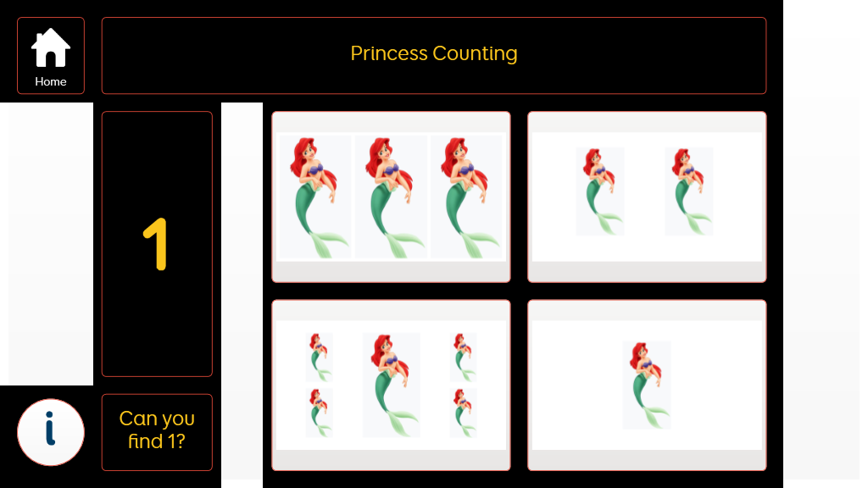The width and height of the screenshot is (868, 488).
Task: Click the rightmost mermaid in three-mermaid card
Action: pos(466,197)
